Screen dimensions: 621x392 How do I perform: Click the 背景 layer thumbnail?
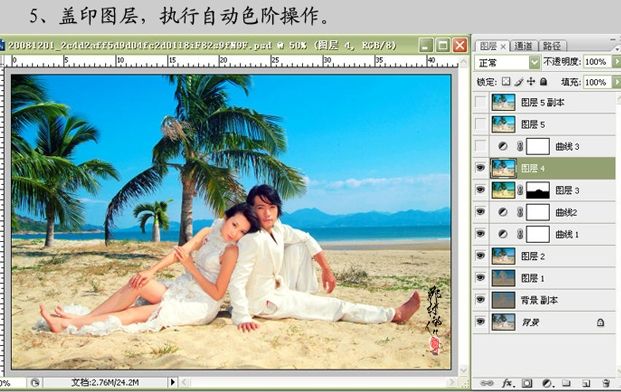point(503,322)
